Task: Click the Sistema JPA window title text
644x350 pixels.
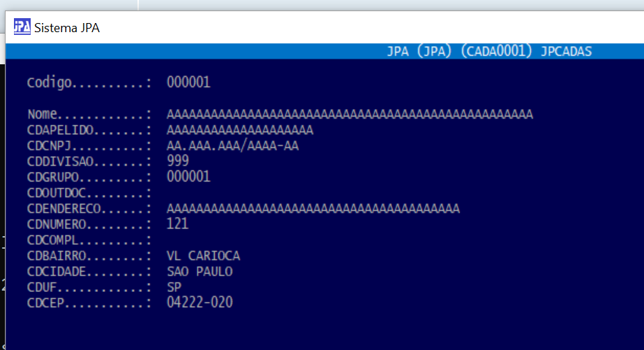Action: (x=67, y=28)
